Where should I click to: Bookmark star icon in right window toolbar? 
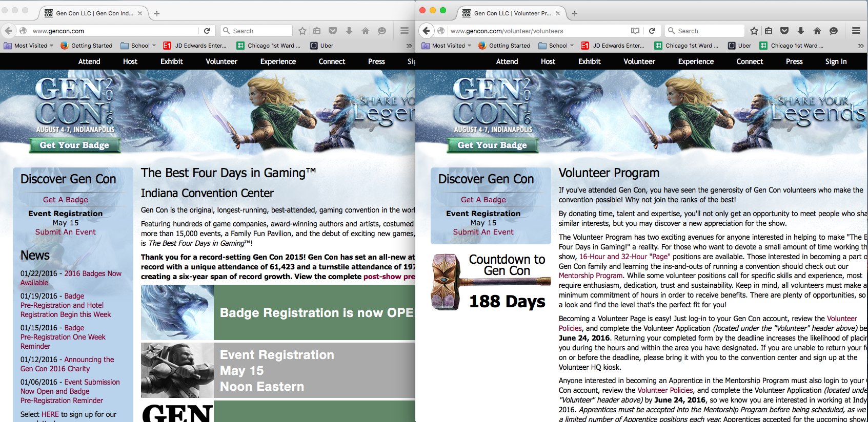click(754, 31)
